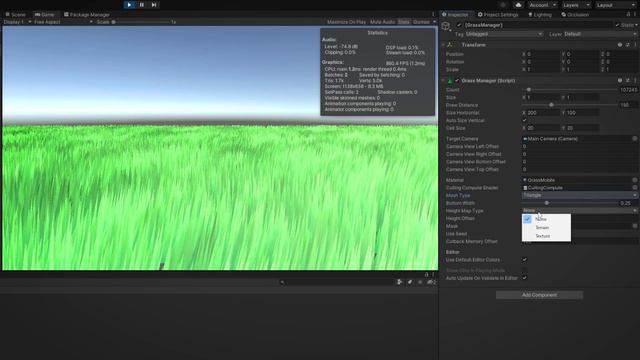
Task: Open the Material object picker
Action: 635,180
